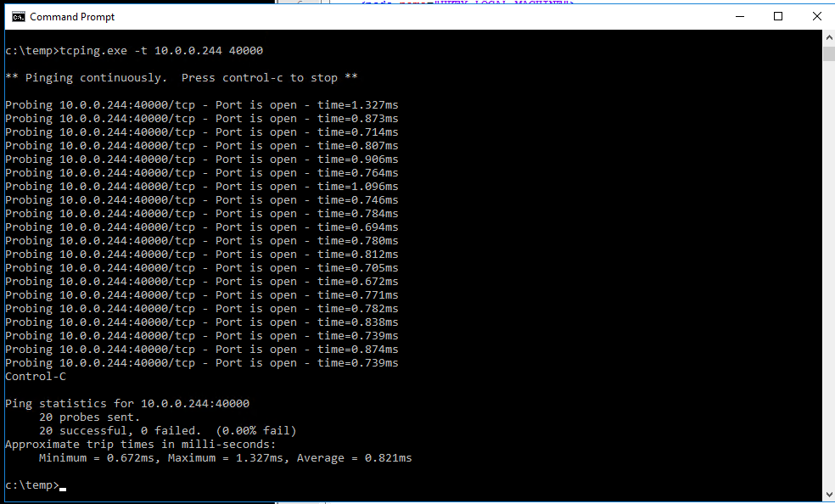Click the tcping.exe command line text
This screenshot has height=504, width=835.
(161, 51)
